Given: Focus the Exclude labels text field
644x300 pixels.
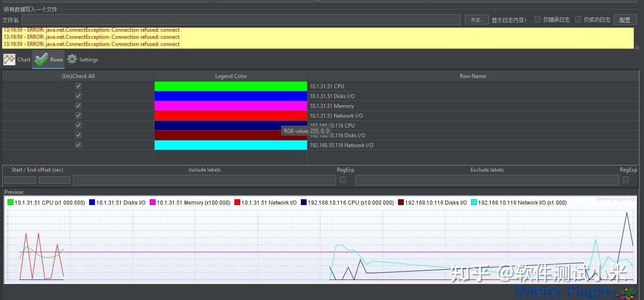Looking at the screenshot, I should (487, 180).
